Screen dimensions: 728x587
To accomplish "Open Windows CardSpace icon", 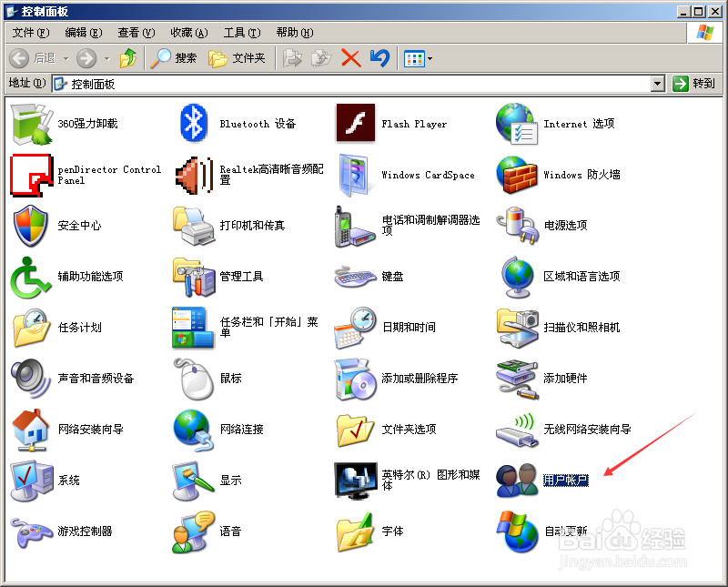I will [x=354, y=175].
